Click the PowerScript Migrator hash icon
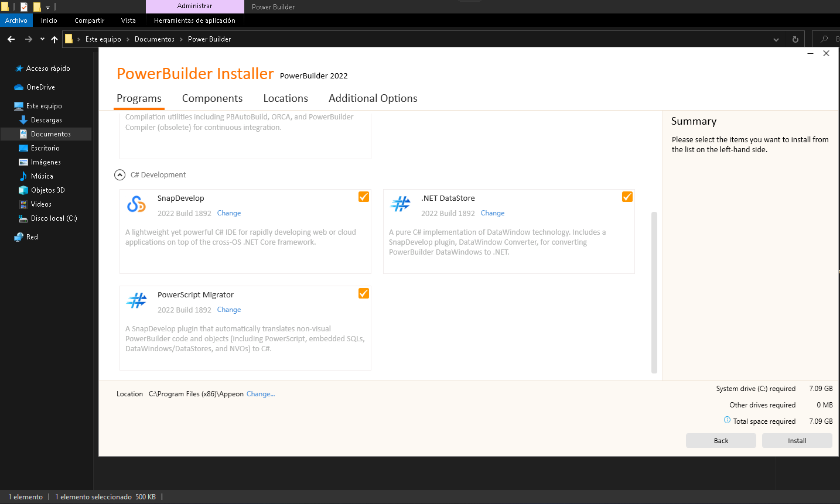The image size is (840, 504). (137, 301)
